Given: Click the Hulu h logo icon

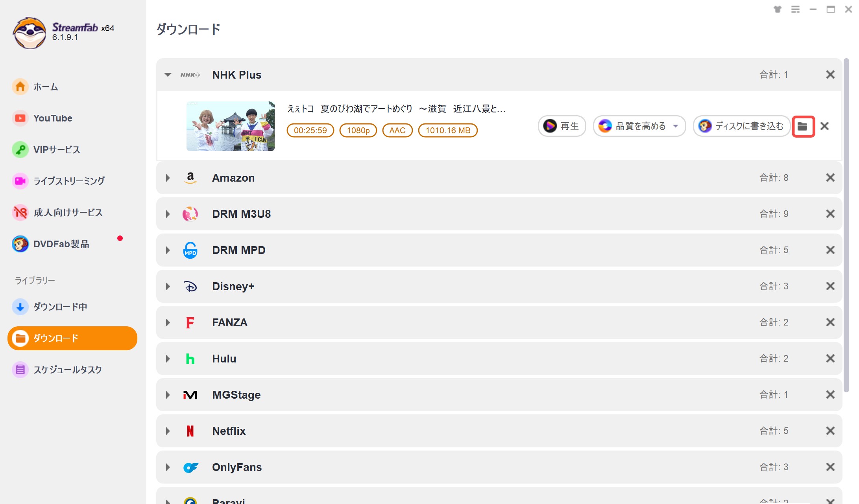Looking at the screenshot, I should [x=190, y=359].
